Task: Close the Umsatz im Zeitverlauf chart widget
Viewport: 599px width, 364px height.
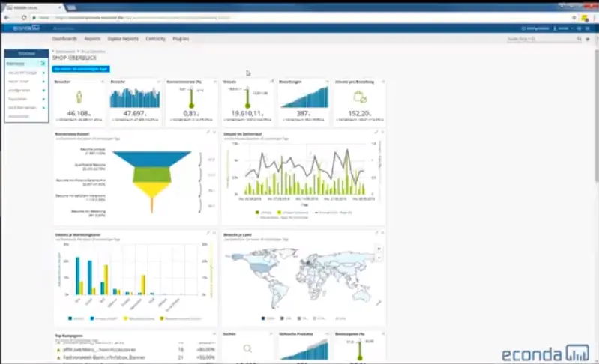Action: point(382,132)
